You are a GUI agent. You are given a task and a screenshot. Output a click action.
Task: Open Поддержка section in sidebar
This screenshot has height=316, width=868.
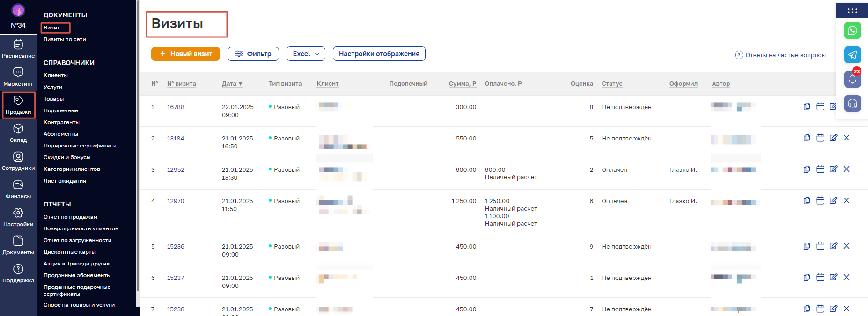18,274
